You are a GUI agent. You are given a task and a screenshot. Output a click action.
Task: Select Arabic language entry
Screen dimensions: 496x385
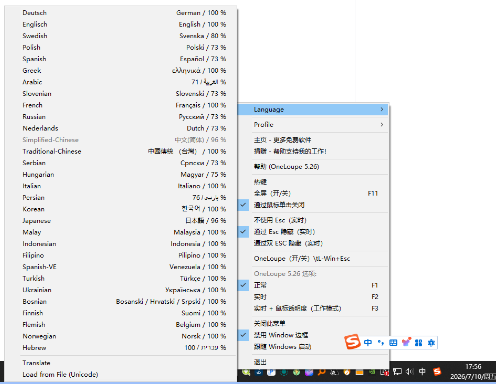click(120, 82)
